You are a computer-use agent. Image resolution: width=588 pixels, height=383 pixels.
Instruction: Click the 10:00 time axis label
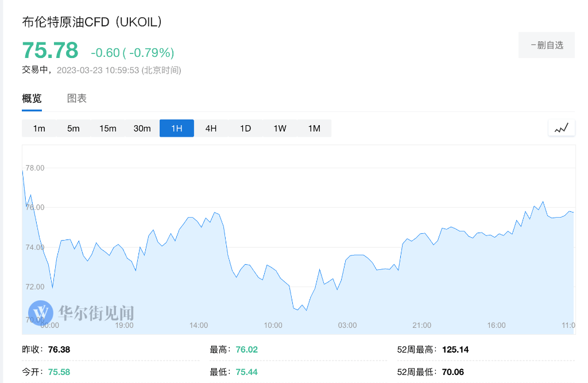point(273,325)
